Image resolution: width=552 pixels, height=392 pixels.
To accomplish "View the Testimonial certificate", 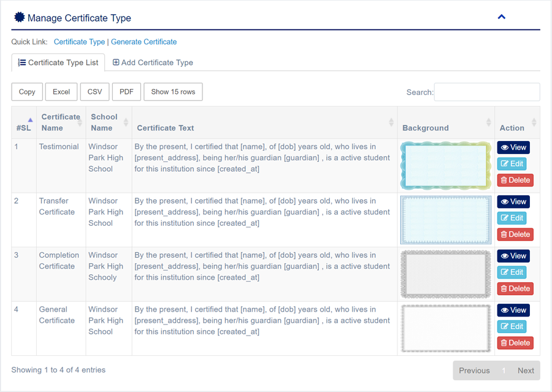I will click(x=513, y=148).
